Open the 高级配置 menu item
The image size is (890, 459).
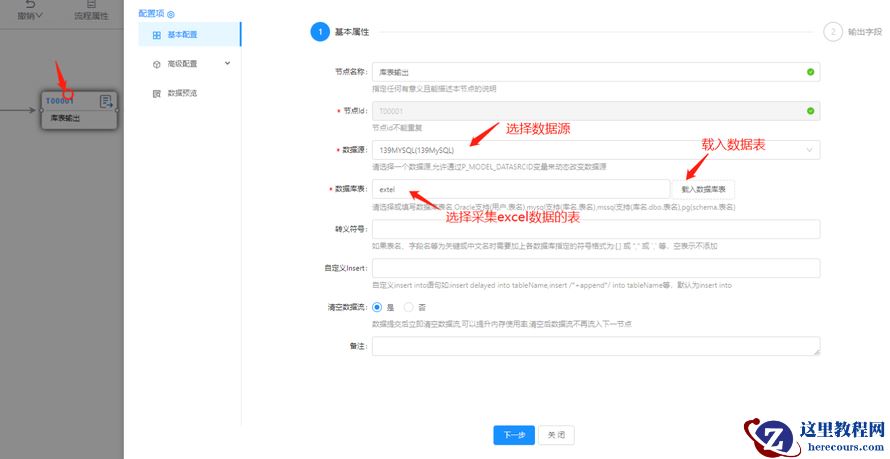pos(190,64)
